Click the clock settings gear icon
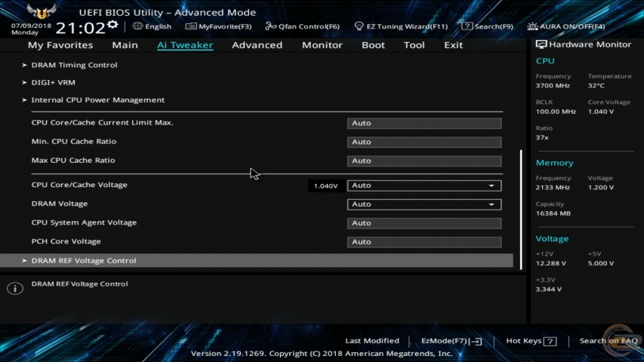 point(112,25)
